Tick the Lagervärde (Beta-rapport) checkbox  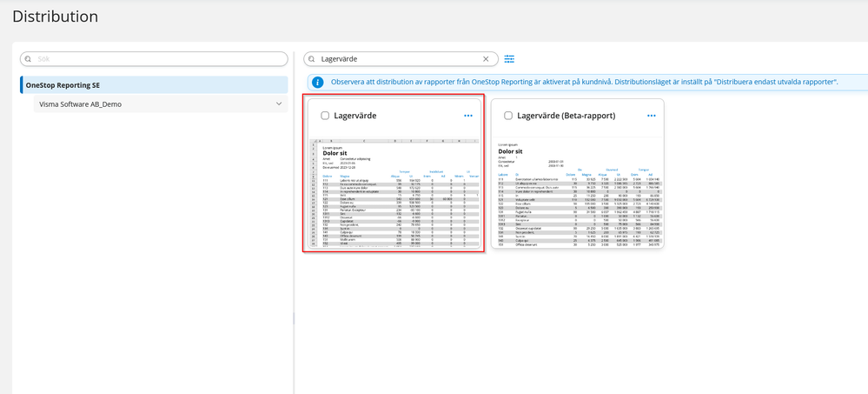(508, 116)
